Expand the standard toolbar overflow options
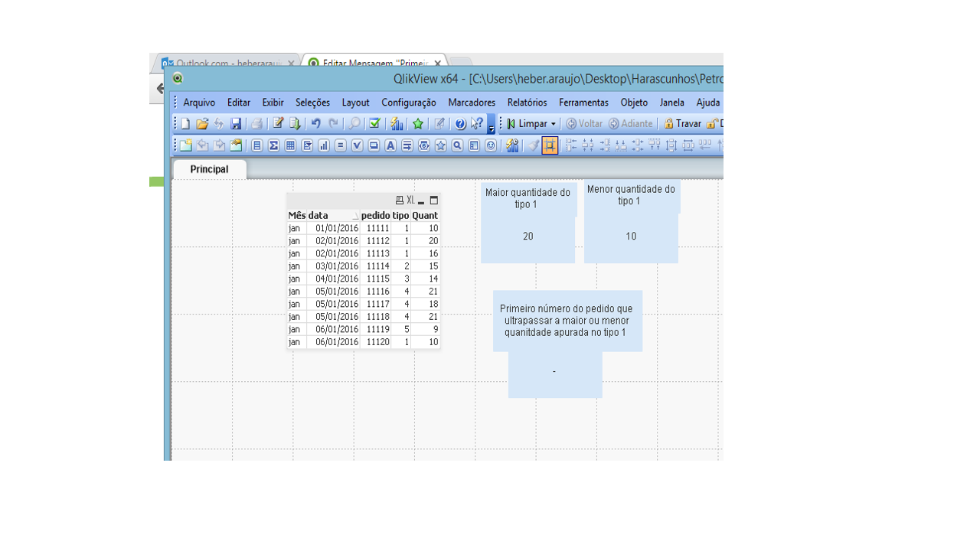 (x=492, y=124)
